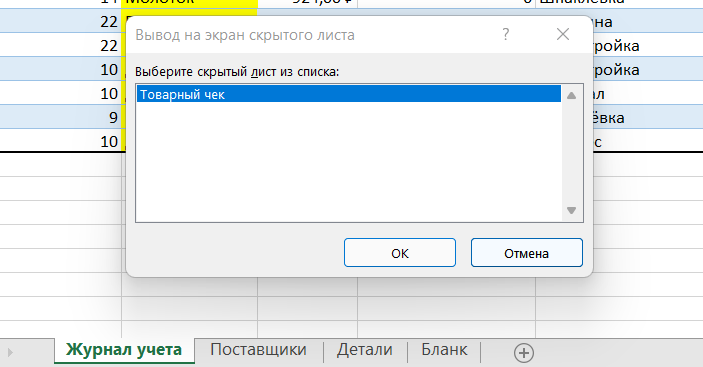703x367 pixels.
Task: Close the unhide sheet dialog
Action: pos(563,35)
